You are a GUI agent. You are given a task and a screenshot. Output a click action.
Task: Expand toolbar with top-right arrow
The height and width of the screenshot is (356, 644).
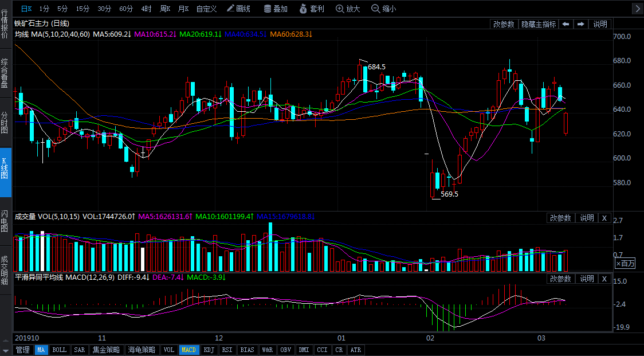click(637, 9)
